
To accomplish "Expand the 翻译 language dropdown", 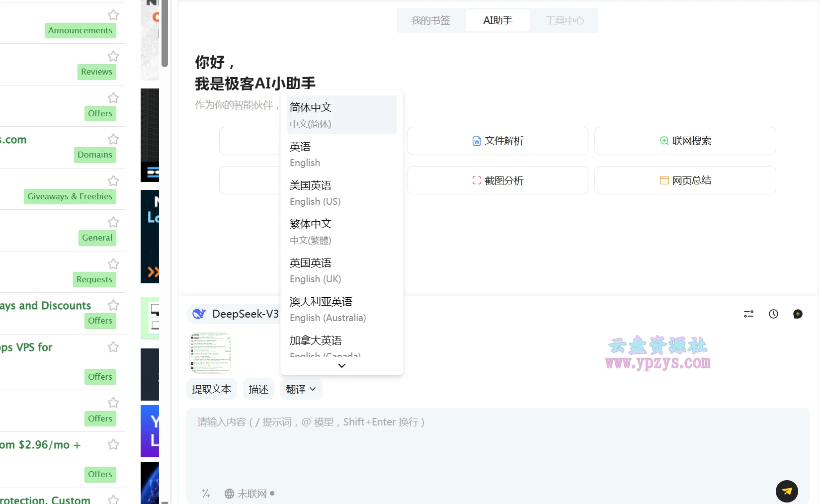I will click(x=301, y=389).
